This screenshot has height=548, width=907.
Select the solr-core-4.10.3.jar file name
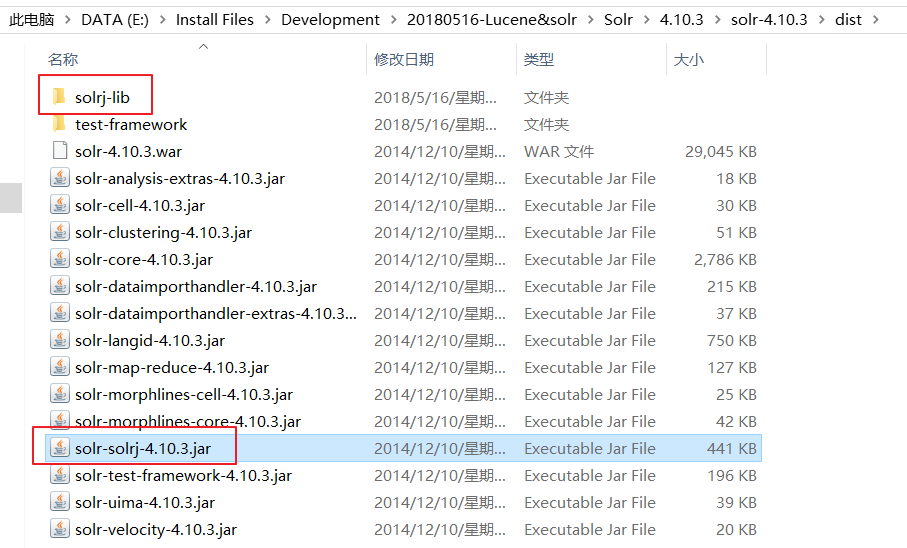point(144,259)
